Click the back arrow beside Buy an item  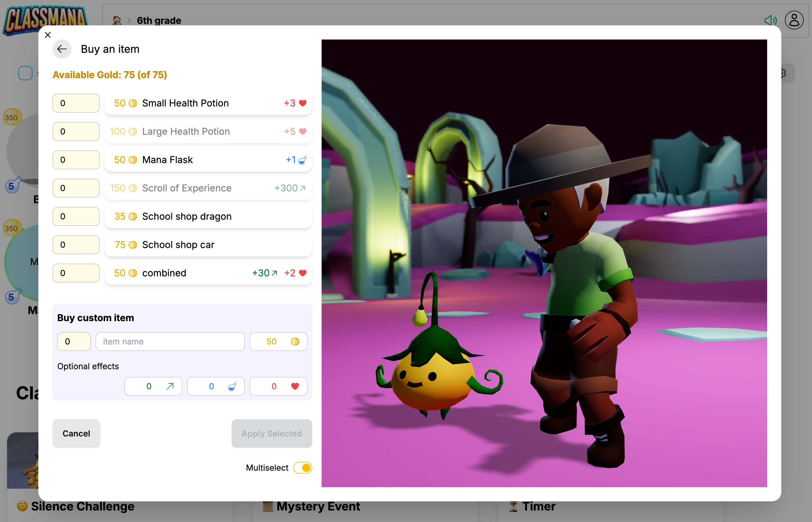[62, 49]
